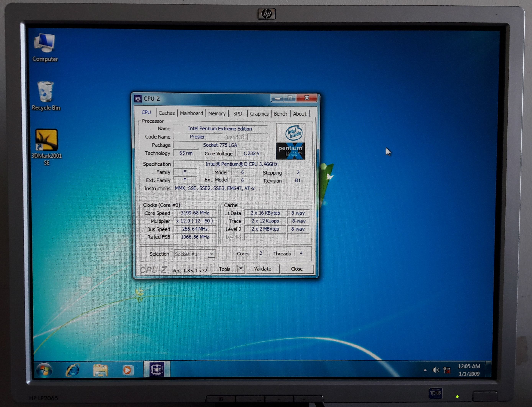
Task: Click the Instructions MMX, SSE list
Action: tap(241, 191)
